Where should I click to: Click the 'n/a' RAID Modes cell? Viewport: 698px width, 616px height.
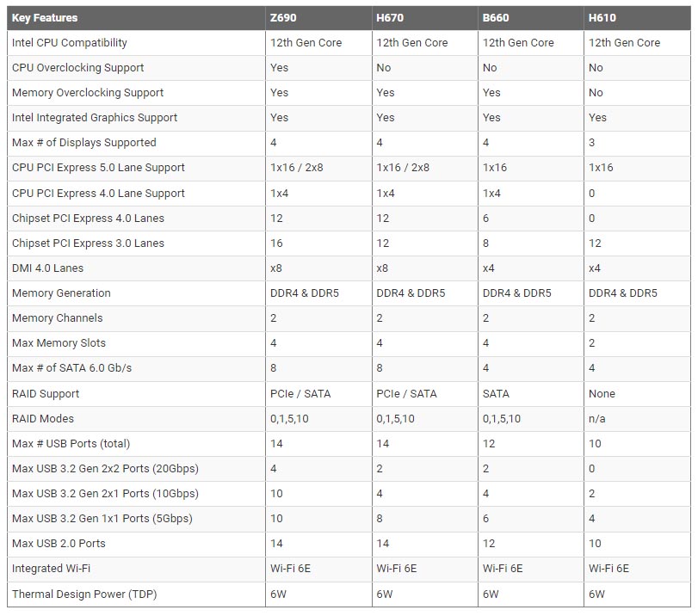pyautogui.click(x=597, y=419)
